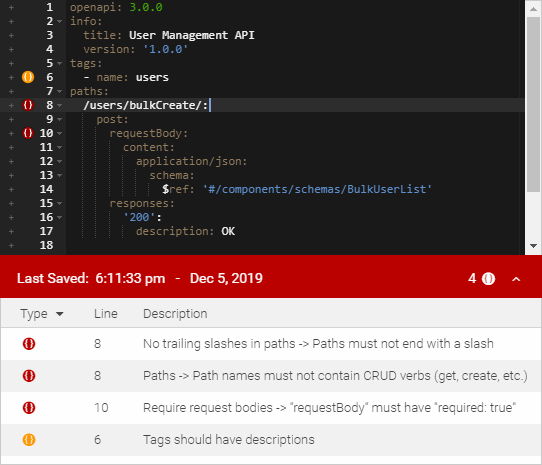Click the plus icon beside line 9

click(x=11, y=119)
